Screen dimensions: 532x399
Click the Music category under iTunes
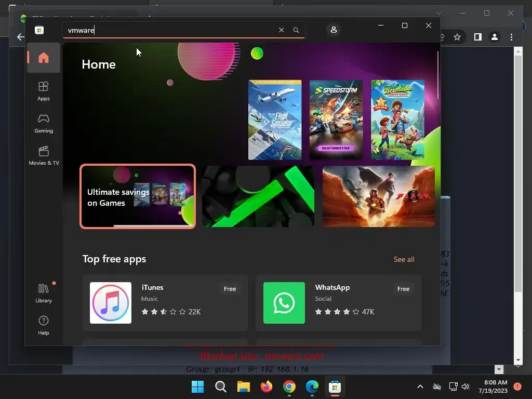coord(149,299)
